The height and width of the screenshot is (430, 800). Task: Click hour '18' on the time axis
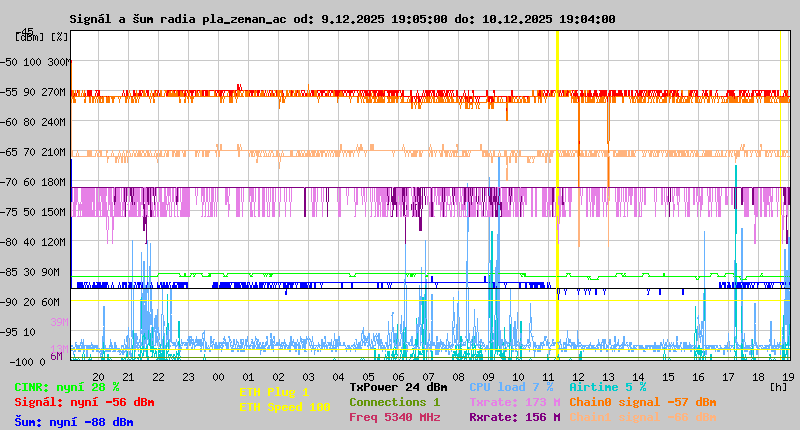coord(758,377)
